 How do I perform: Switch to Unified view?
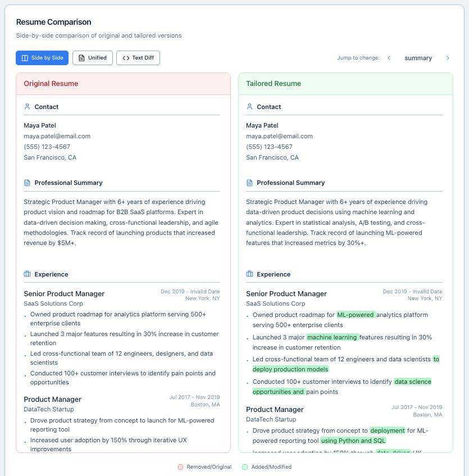point(93,58)
